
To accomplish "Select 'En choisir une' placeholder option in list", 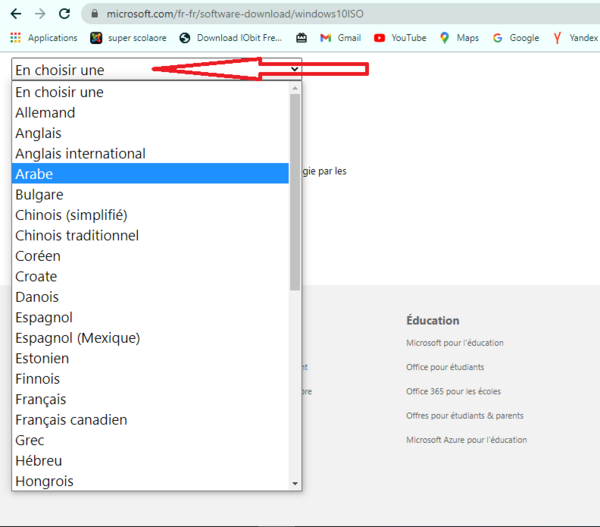I will [x=150, y=92].
